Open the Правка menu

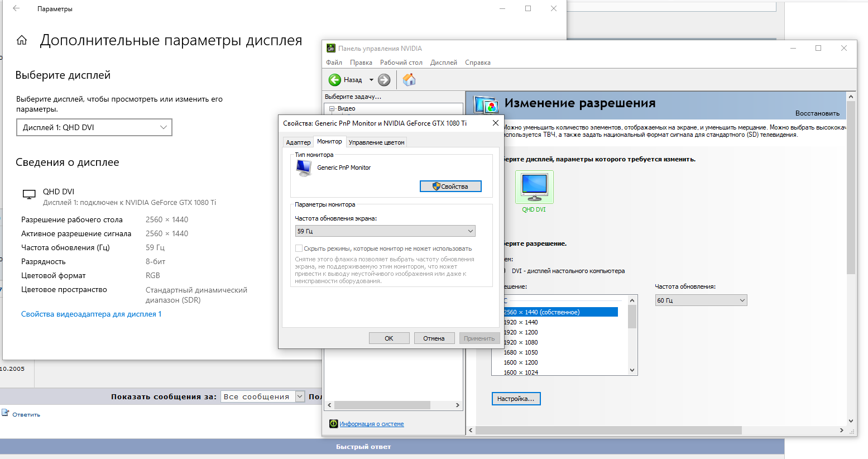pyautogui.click(x=361, y=63)
